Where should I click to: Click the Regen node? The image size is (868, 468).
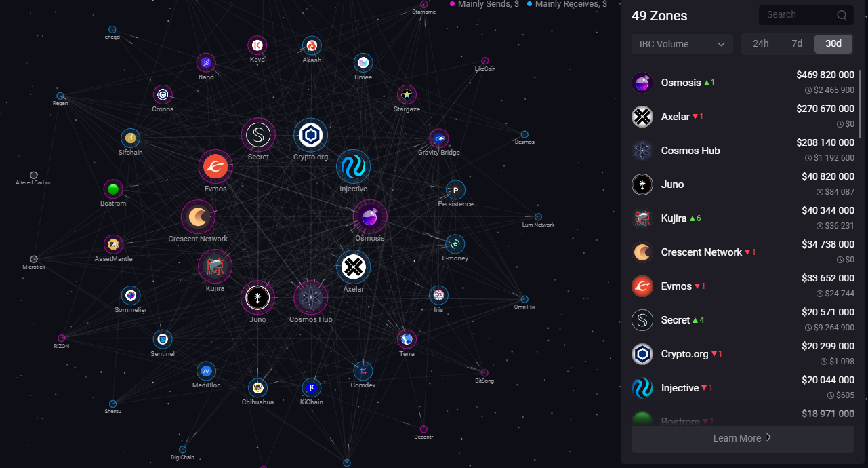click(60, 96)
